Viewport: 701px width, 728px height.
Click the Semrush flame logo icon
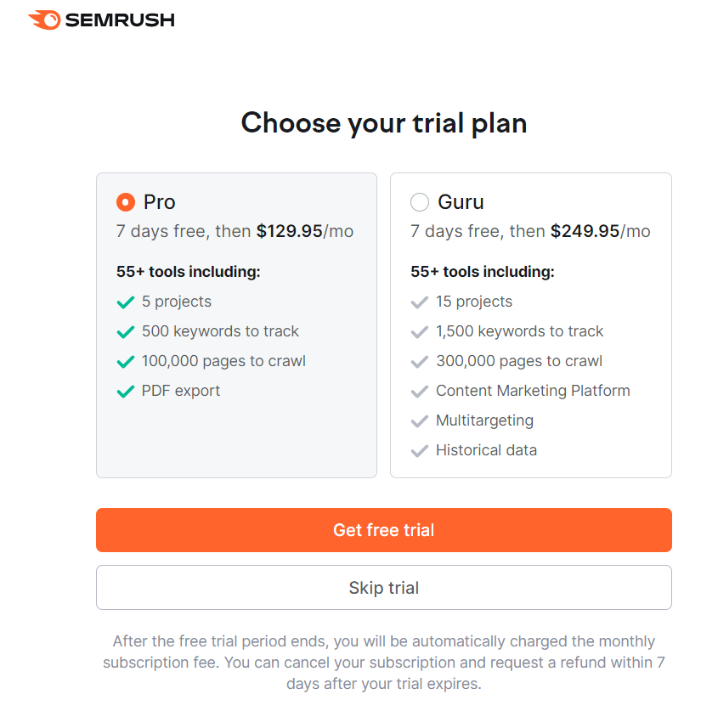click(44, 20)
